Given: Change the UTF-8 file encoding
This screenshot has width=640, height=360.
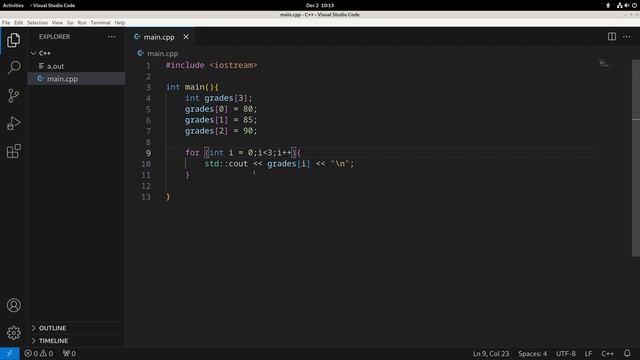Looking at the screenshot, I should click(566, 353).
